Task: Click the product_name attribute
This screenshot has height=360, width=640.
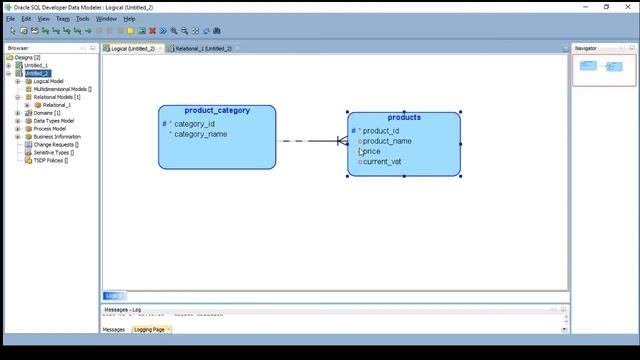Action: (x=387, y=141)
